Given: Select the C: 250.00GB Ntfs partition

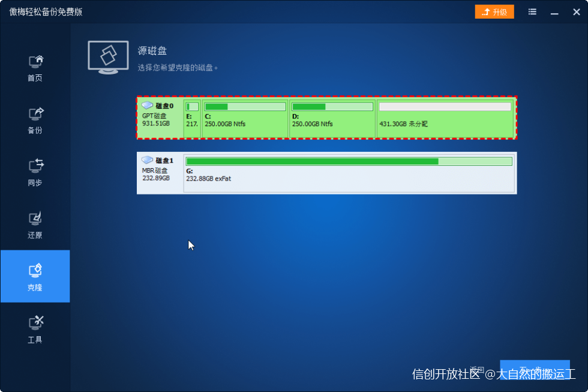Looking at the screenshot, I should [245, 118].
